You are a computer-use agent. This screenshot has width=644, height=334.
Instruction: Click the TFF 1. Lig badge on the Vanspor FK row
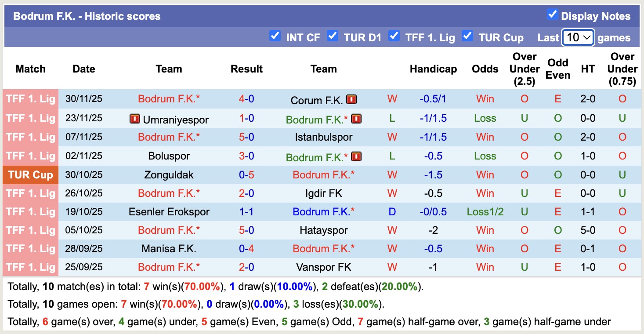click(x=30, y=267)
